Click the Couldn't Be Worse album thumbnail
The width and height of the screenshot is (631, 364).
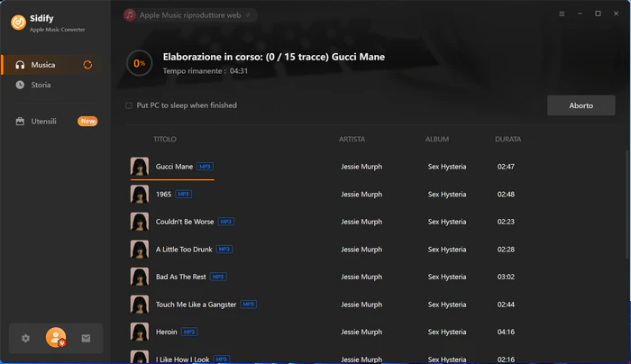coord(140,222)
